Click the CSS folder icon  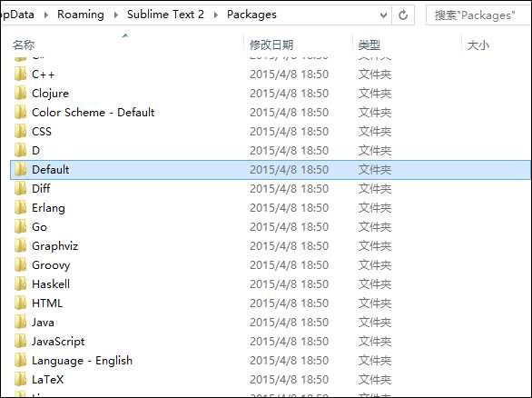20,131
